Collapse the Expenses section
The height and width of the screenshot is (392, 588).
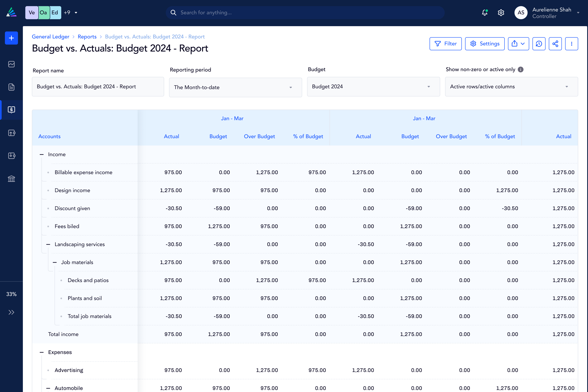pos(41,352)
